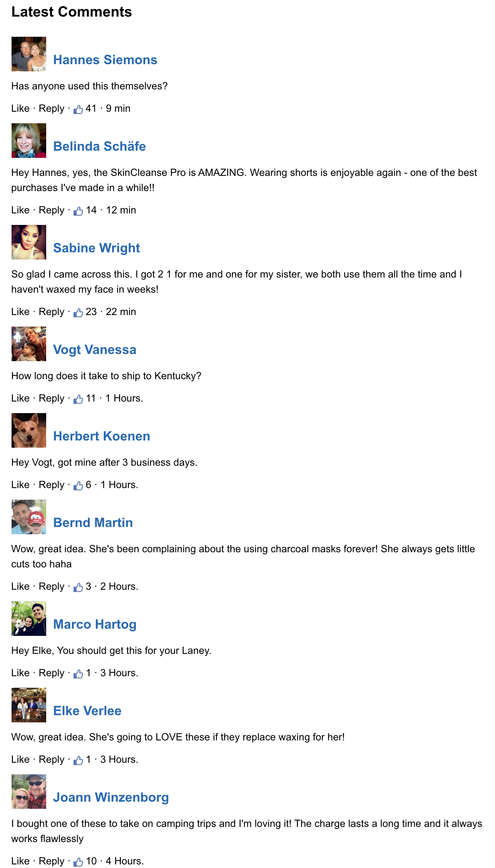Click thumbs-up icon on Bernd Martin's comment
495x868 pixels.
[x=78, y=587]
